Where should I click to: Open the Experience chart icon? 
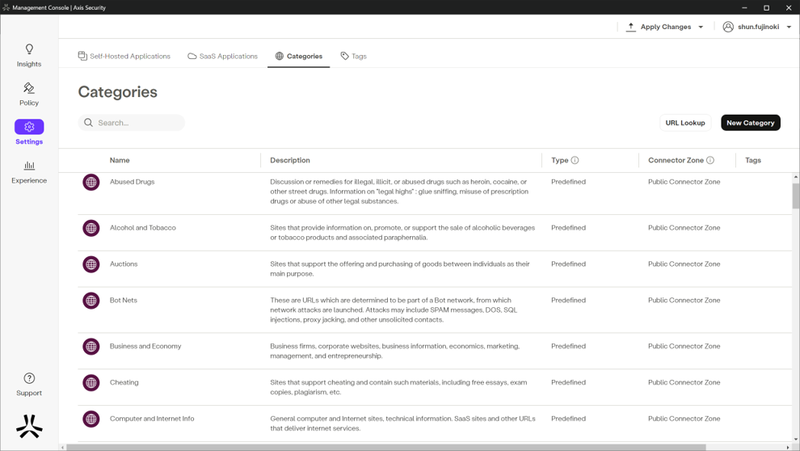click(x=29, y=165)
